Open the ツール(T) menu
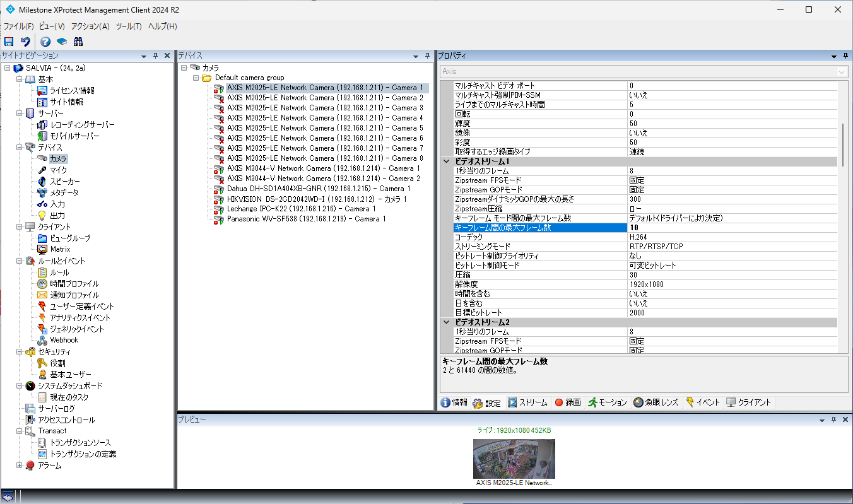The image size is (853, 504). click(129, 26)
